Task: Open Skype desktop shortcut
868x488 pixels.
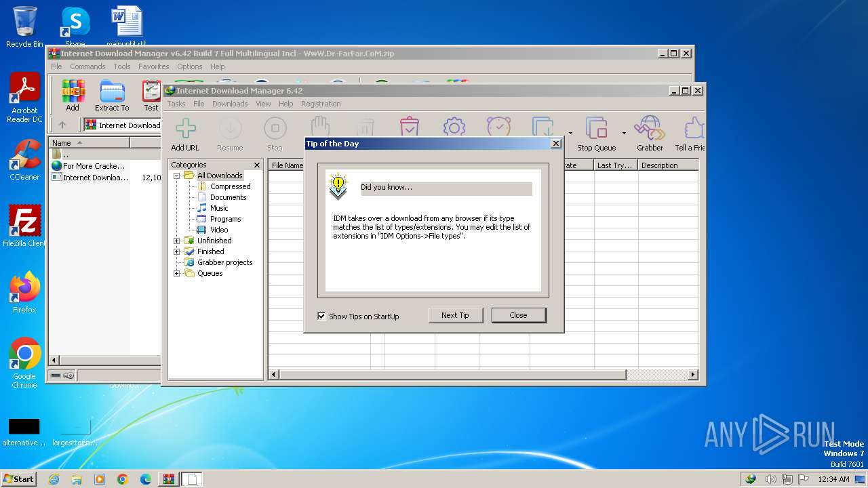Action: pyautogui.click(x=75, y=26)
